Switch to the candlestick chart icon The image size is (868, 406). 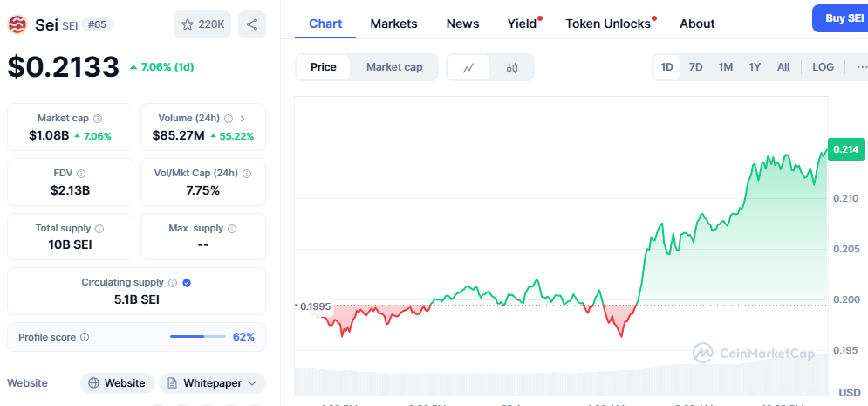coord(512,67)
